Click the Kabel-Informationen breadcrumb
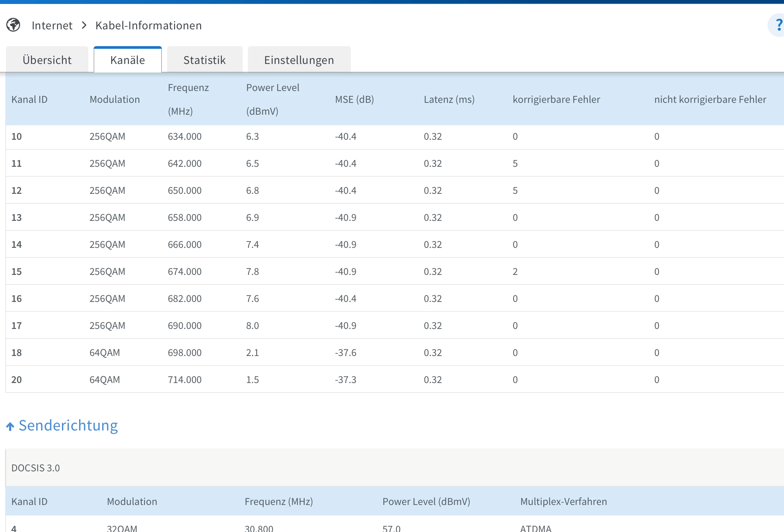Viewport: 784px width, 532px height. [x=148, y=25]
